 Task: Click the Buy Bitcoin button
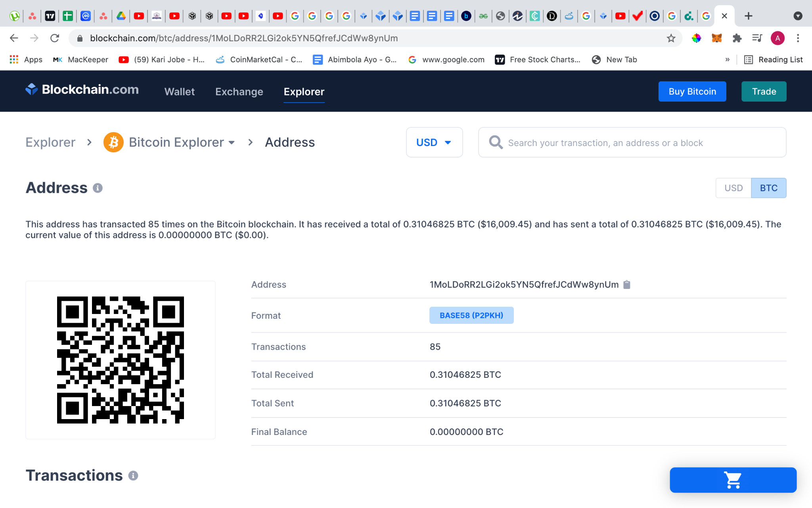[x=692, y=92]
